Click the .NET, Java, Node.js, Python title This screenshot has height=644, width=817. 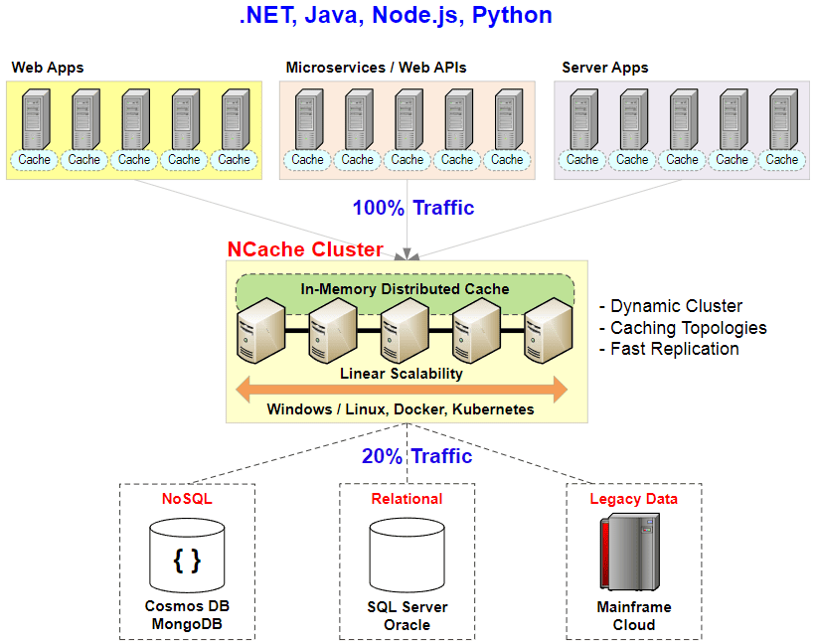[x=396, y=16]
